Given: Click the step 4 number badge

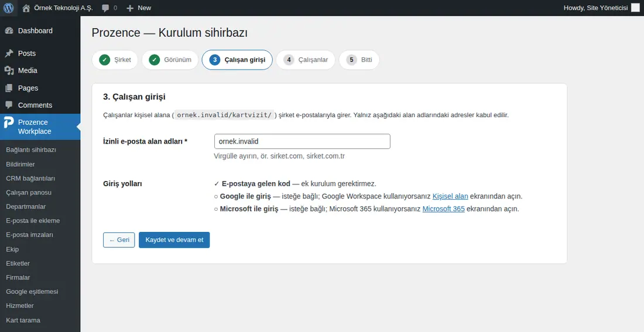Looking at the screenshot, I should click(x=289, y=60).
